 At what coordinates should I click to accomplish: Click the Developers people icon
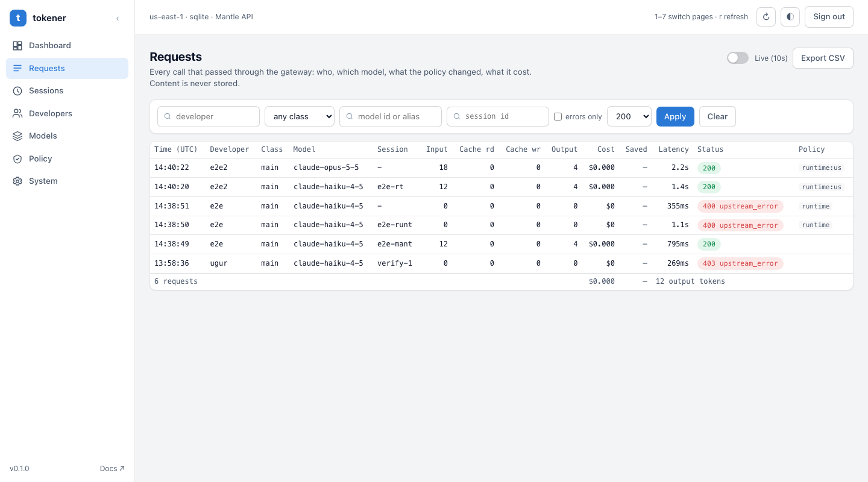[17, 113]
